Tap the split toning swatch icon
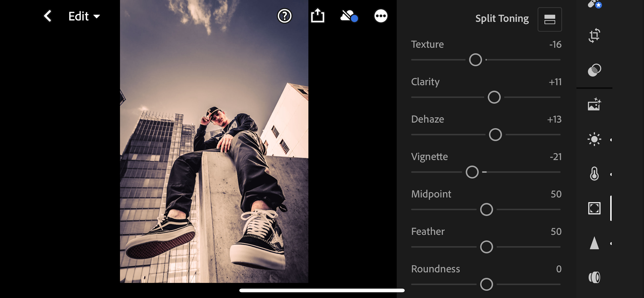 click(x=549, y=19)
